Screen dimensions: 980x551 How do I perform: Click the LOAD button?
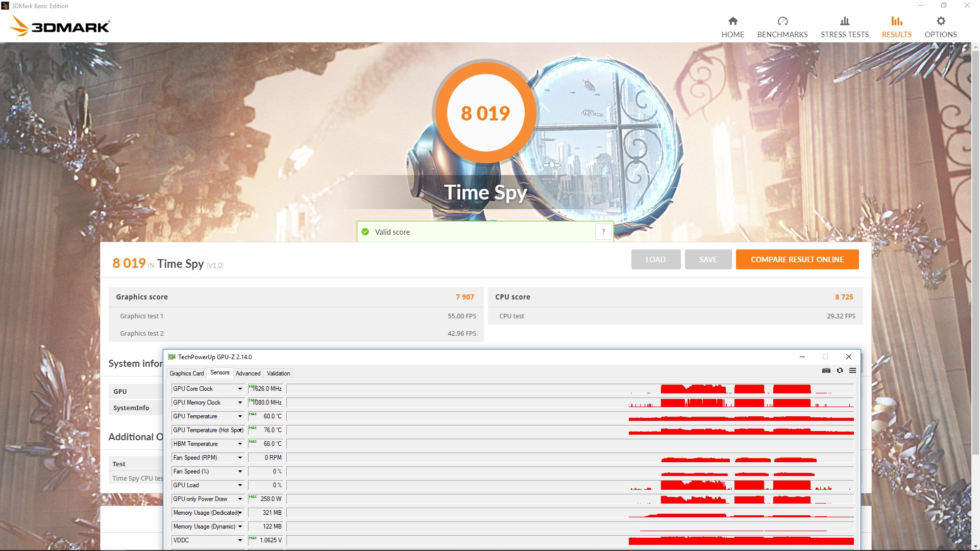click(655, 260)
